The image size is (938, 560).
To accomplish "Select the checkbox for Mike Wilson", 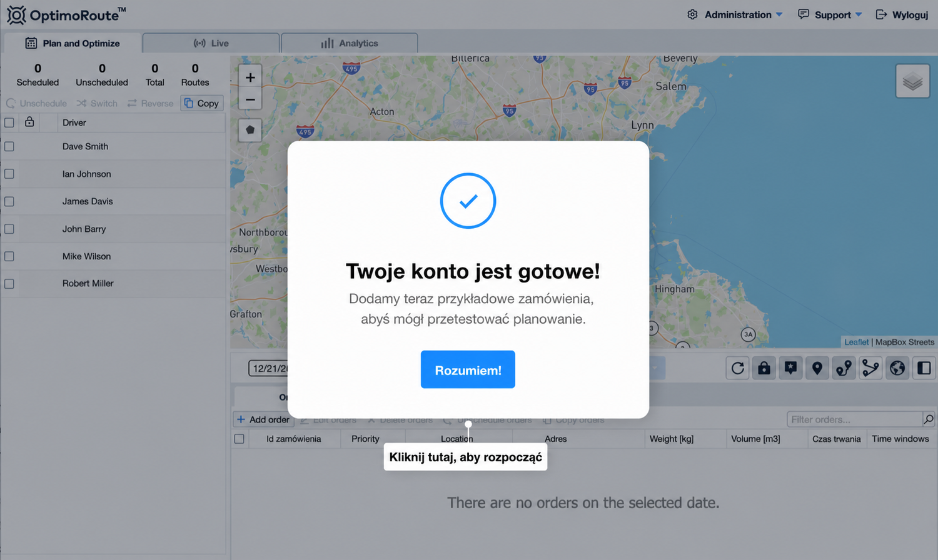I will coord(9,256).
